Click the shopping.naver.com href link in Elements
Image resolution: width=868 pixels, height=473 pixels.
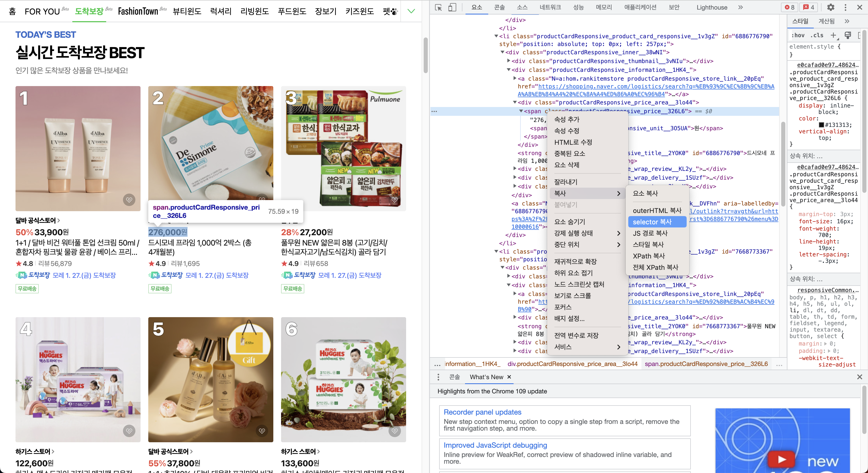646,90
